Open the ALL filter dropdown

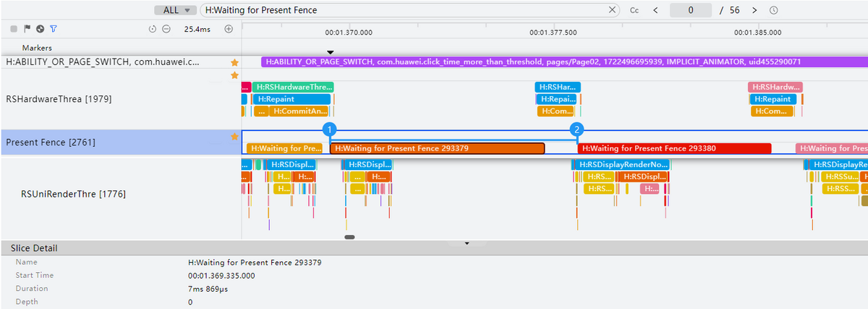coord(175,10)
